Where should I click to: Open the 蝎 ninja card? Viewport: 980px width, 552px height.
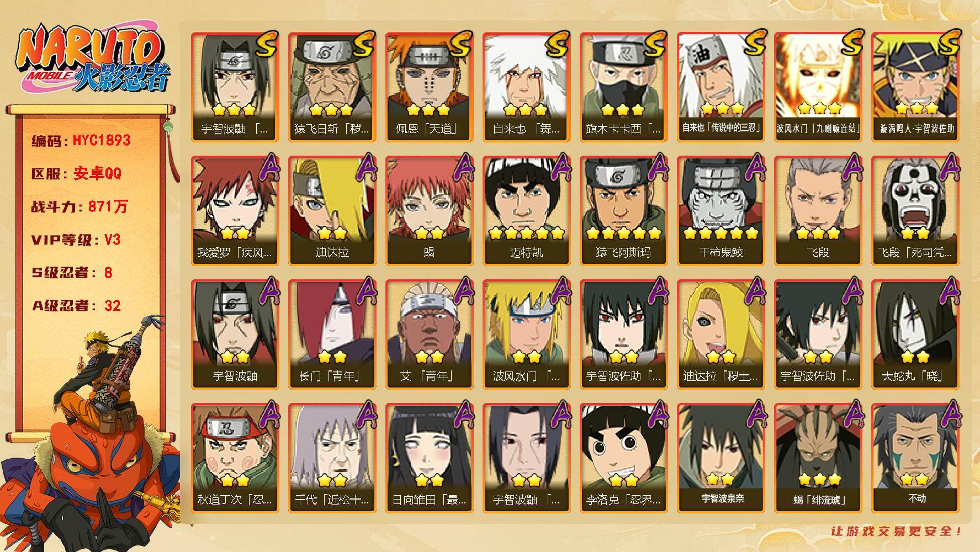pos(429,211)
